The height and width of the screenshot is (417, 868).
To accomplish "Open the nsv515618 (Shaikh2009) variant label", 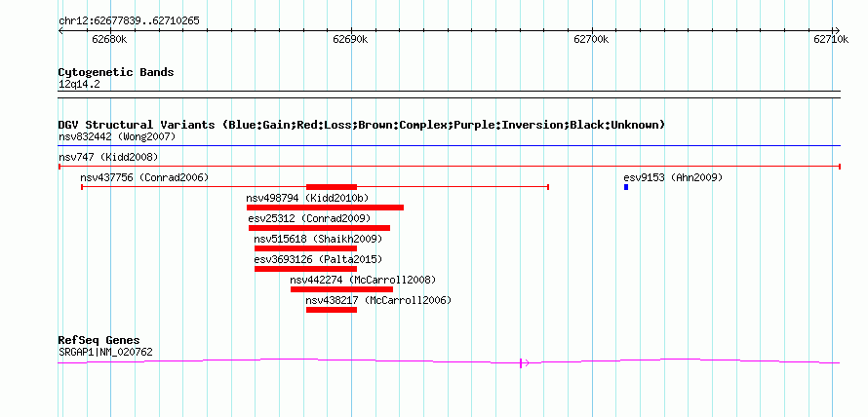I will 318,239.
